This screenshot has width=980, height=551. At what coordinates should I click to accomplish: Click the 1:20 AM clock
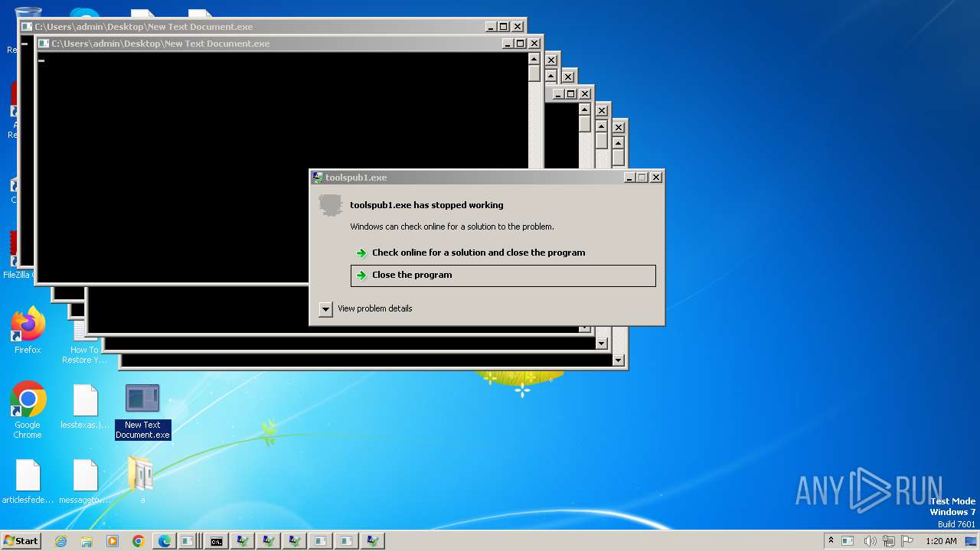tap(941, 541)
